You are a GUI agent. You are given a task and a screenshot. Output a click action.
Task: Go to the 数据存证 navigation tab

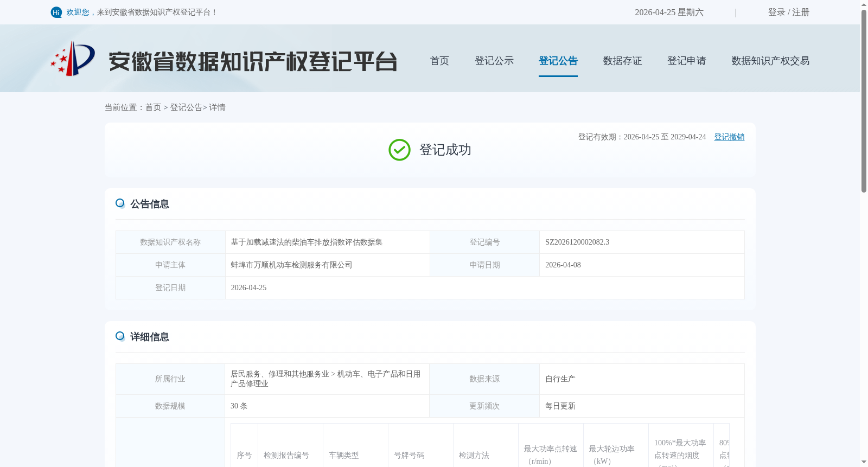coord(622,61)
